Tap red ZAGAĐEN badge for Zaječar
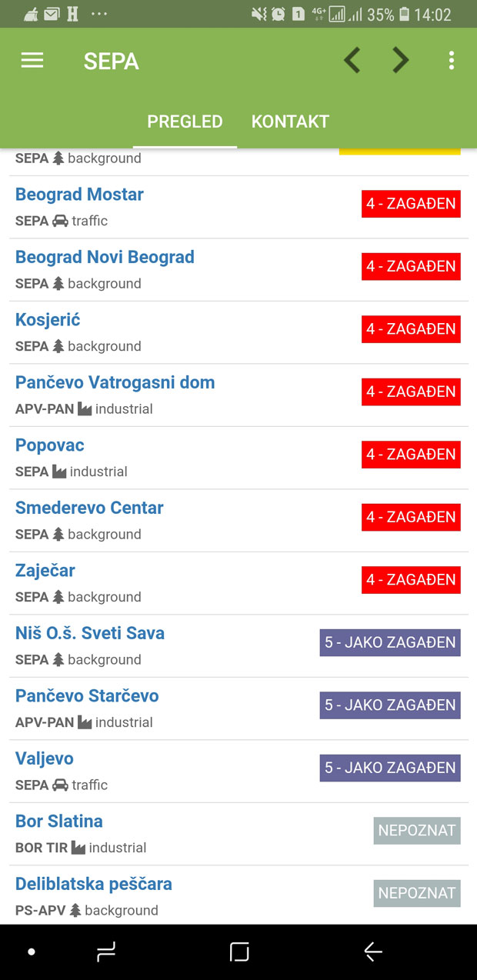This screenshot has height=980, width=477. pyautogui.click(x=411, y=580)
